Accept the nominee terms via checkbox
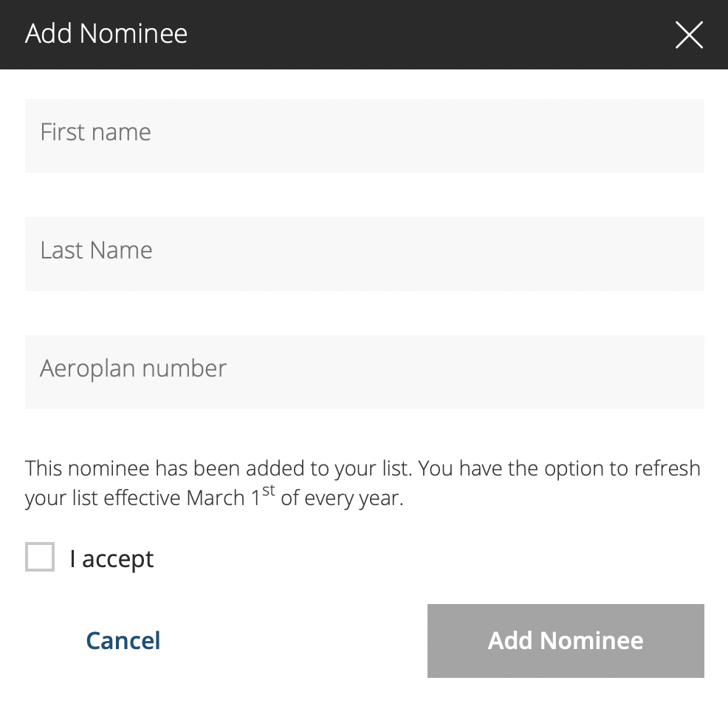Screen dimensions: 728x703 tap(40, 557)
